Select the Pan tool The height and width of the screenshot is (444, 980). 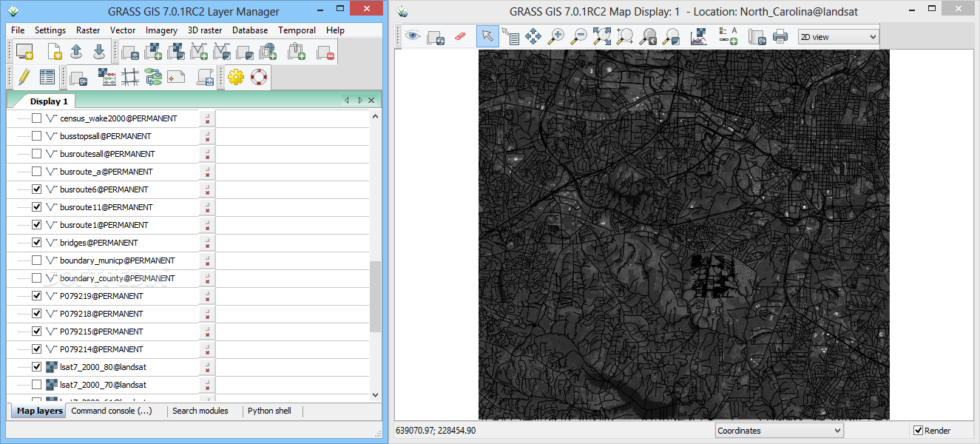click(x=533, y=36)
